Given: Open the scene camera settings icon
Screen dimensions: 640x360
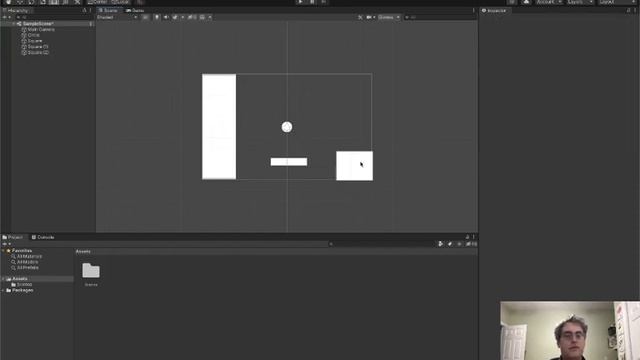Looking at the screenshot, I should click(x=369, y=18).
